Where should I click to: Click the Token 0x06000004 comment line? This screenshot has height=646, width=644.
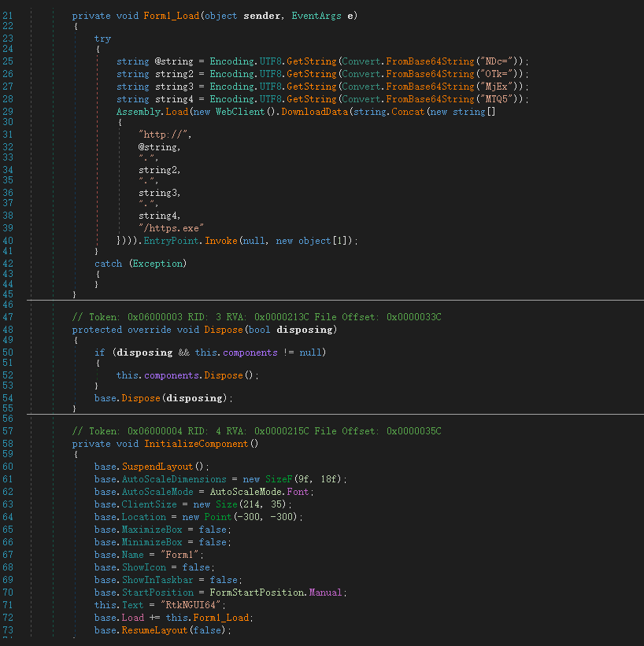tap(257, 431)
